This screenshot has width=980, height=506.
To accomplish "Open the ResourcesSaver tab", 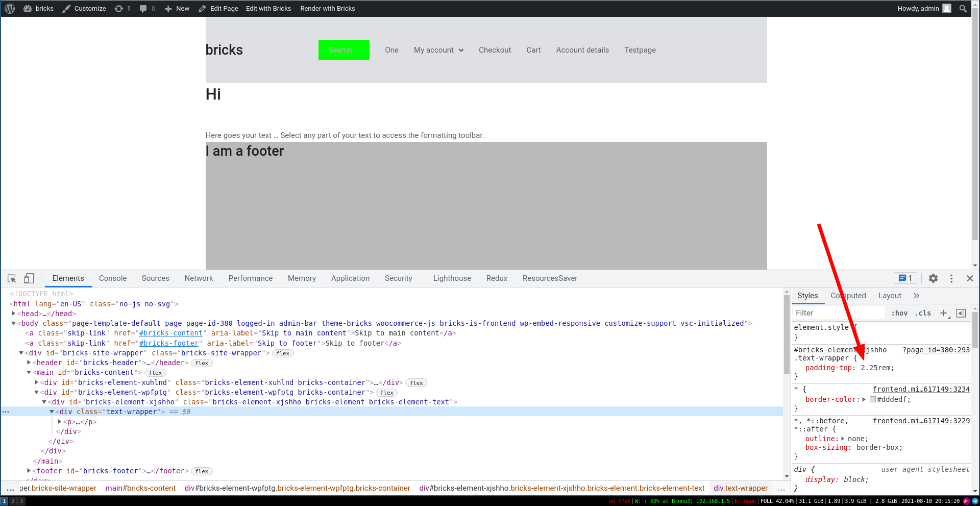I will (x=550, y=278).
